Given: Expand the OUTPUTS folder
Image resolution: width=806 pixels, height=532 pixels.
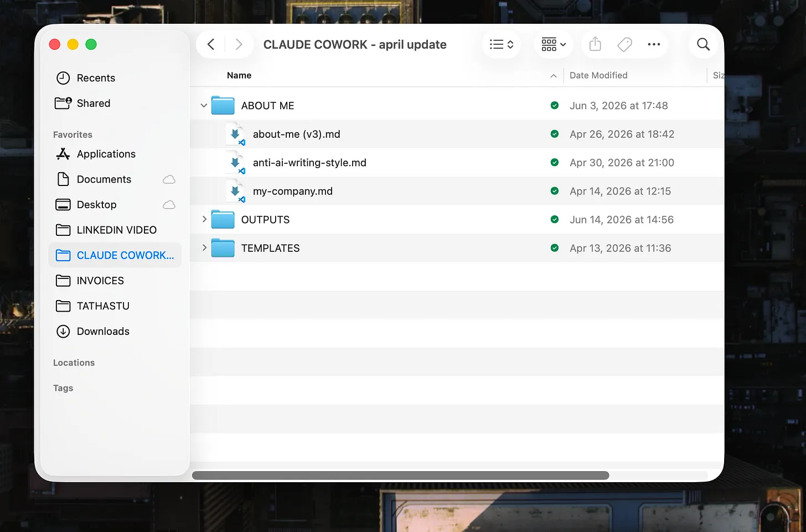Looking at the screenshot, I should [204, 219].
